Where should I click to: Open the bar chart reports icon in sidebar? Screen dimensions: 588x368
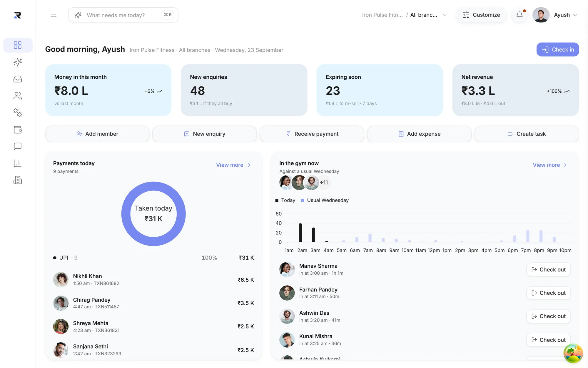[x=18, y=163]
